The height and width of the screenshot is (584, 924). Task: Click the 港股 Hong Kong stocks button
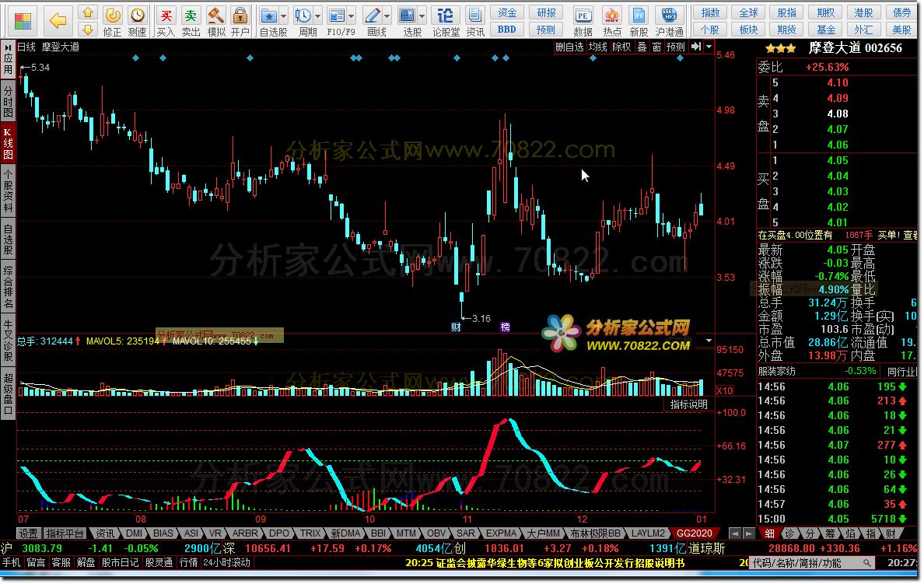[863, 13]
